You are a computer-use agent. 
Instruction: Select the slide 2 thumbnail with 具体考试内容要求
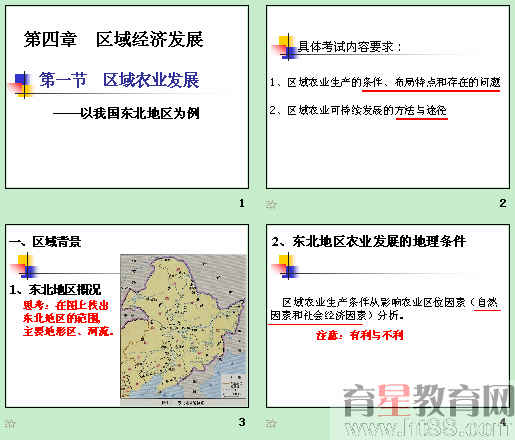coord(388,97)
